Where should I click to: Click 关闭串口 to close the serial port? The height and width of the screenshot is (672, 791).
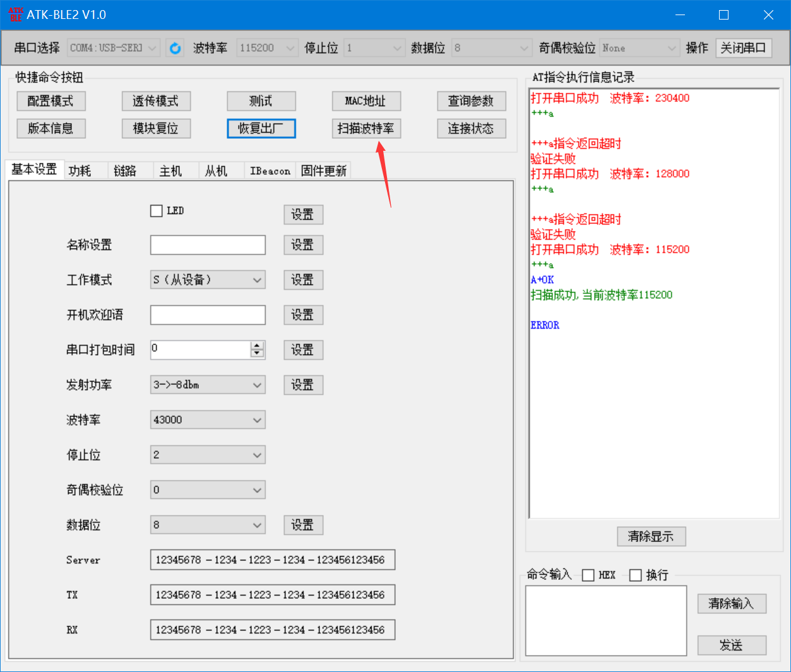pos(744,47)
